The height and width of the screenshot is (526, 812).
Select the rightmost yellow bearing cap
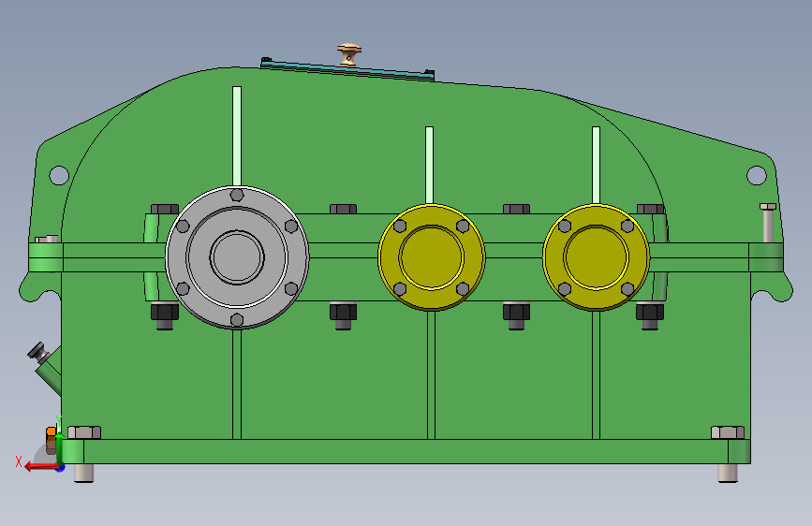point(596,257)
